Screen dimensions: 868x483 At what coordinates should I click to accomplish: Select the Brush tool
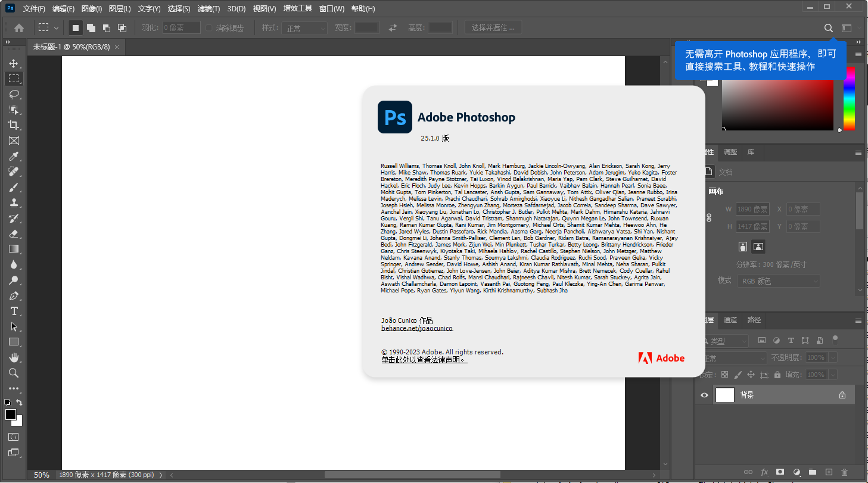[14, 187]
